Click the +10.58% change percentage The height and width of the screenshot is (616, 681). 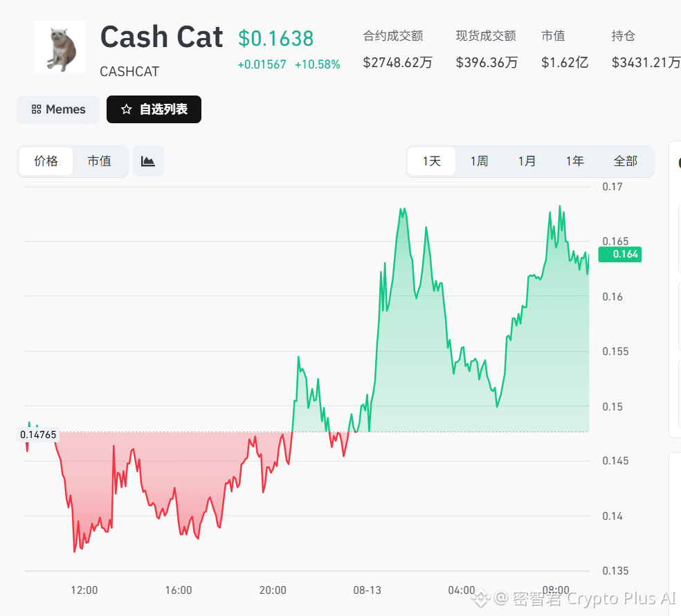[x=318, y=65]
